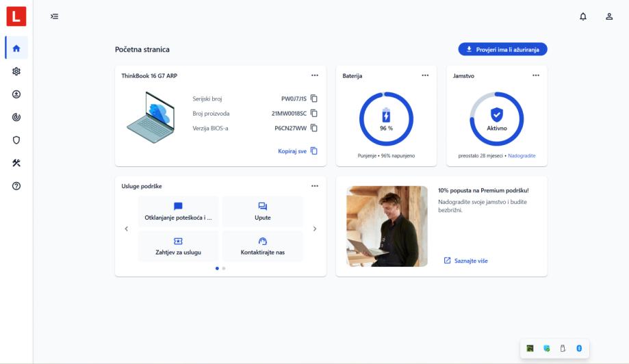This screenshot has height=364, width=629.
Task: Copy the Serijski broj value
Action: (314, 99)
